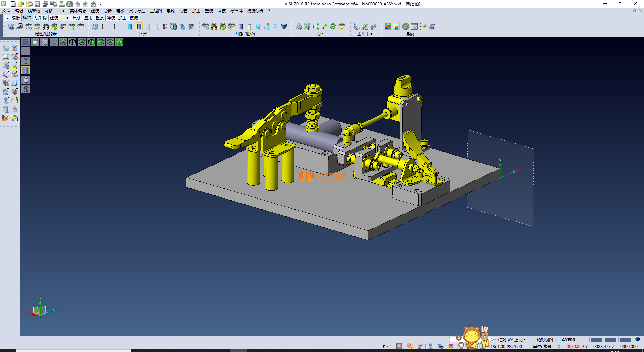Click the 绝对视图 status bar button
This screenshot has height=352, width=644.
tap(545, 340)
